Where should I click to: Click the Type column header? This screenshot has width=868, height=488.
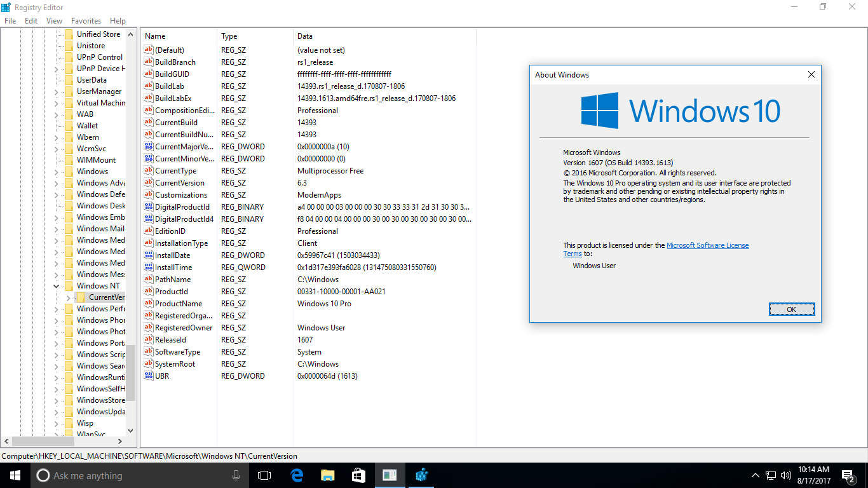tap(255, 36)
